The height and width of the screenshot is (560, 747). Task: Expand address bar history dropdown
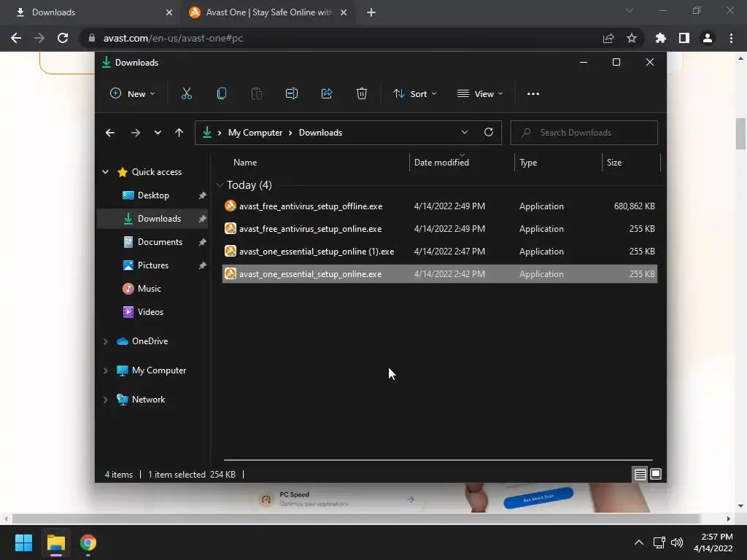(465, 133)
